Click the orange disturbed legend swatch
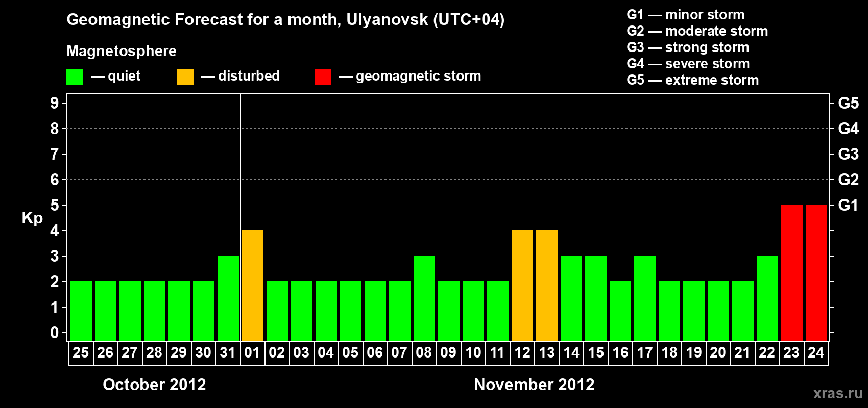Image resolution: width=868 pixels, height=408 pixels. click(x=185, y=77)
